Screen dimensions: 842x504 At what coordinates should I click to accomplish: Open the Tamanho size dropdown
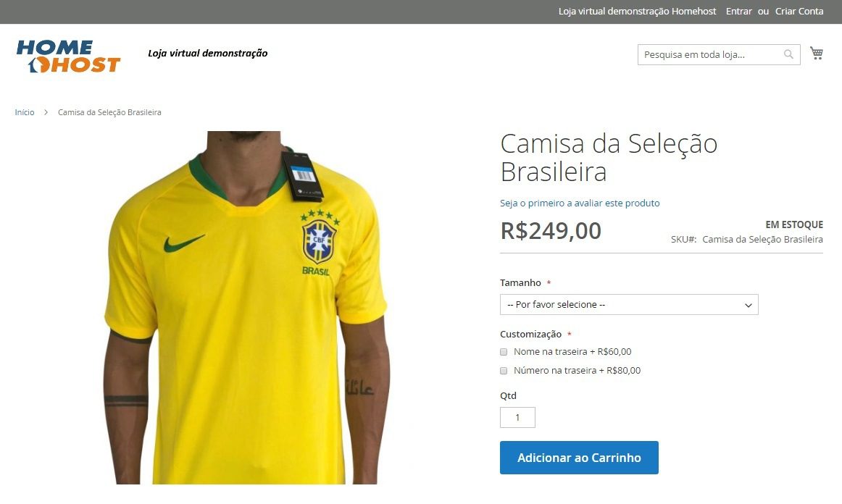point(629,304)
